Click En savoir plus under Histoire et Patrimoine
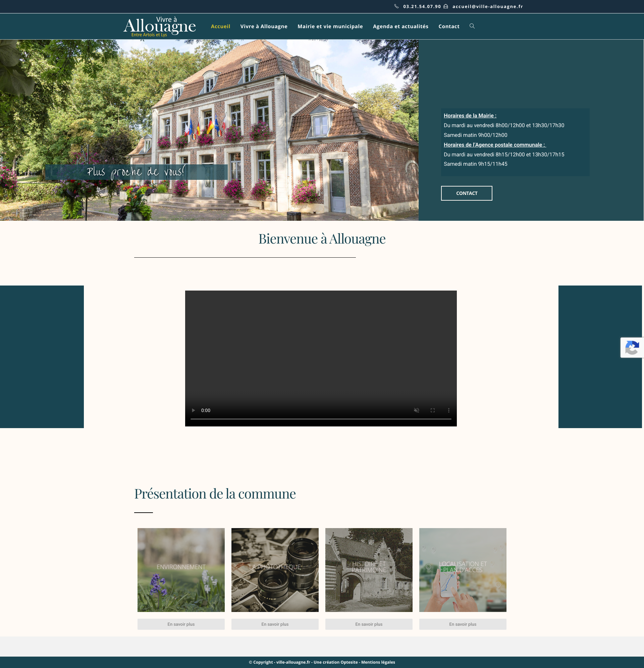Viewport: 644px width, 668px height. pos(369,624)
